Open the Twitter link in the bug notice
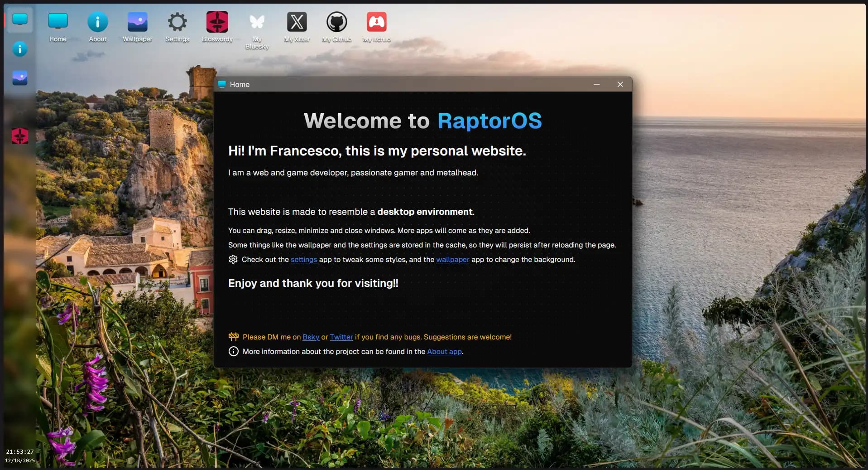The width and height of the screenshot is (868, 470). 341,337
